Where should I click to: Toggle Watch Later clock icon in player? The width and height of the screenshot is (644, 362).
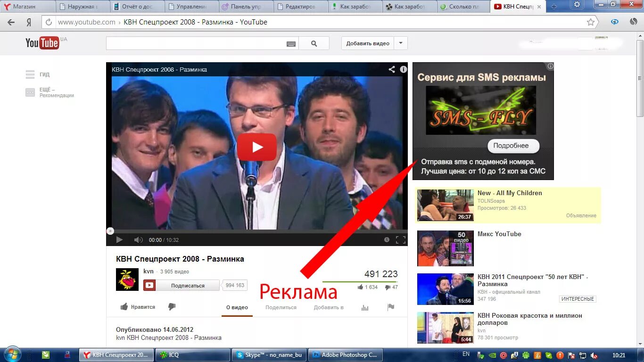pyautogui.click(x=387, y=240)
